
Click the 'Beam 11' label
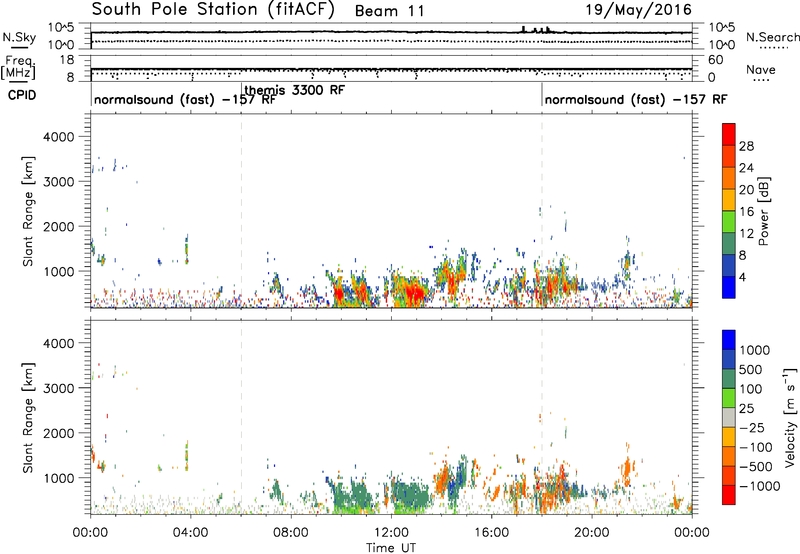click(389, 11)
